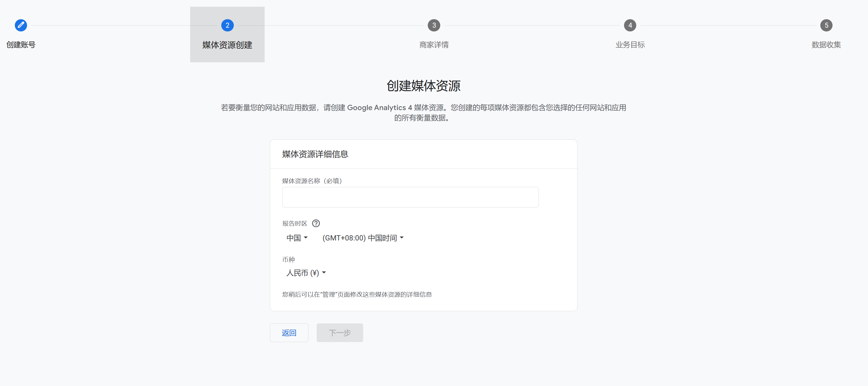Click the Google Analytics 4 description paragraph

pos(424,112)
